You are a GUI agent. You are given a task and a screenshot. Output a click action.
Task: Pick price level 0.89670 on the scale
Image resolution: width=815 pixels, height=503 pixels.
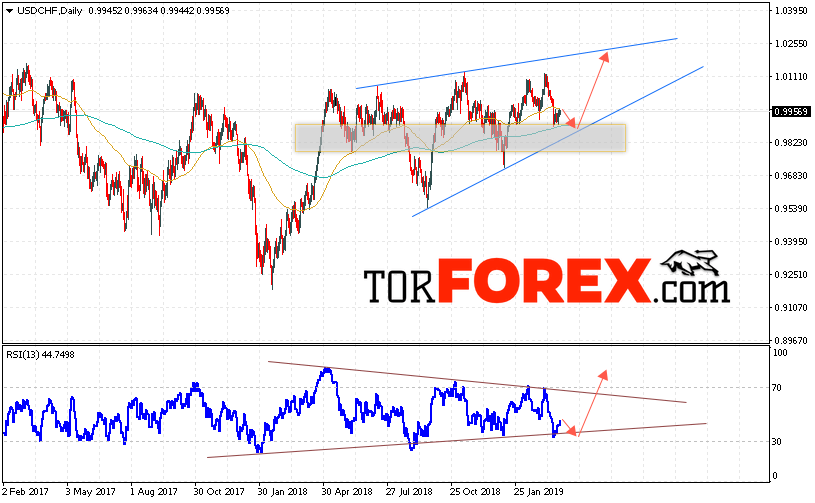pos(791,341)
